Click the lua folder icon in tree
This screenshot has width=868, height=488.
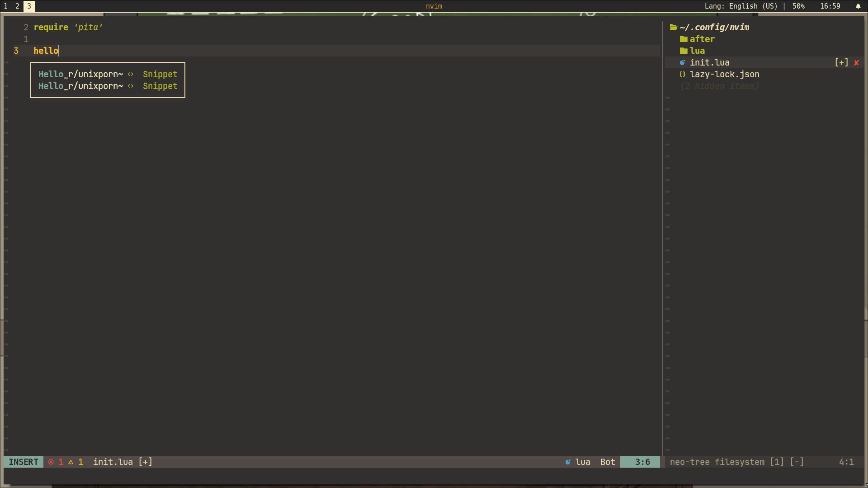683,51
